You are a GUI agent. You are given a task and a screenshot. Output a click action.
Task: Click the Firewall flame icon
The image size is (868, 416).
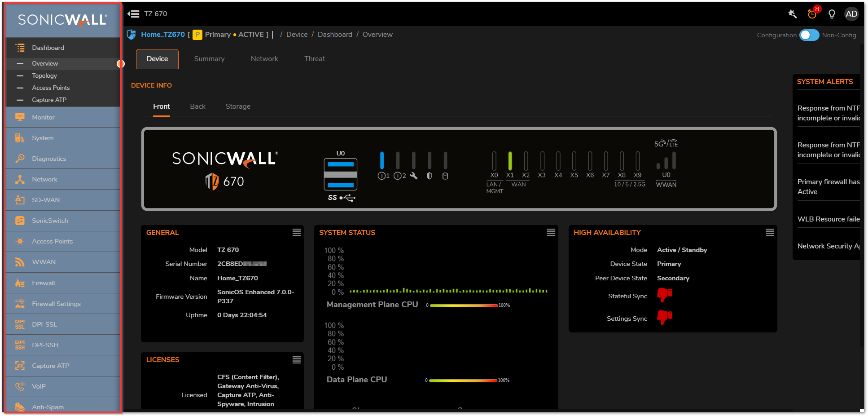pyautogui.click(x=20, y=283)
